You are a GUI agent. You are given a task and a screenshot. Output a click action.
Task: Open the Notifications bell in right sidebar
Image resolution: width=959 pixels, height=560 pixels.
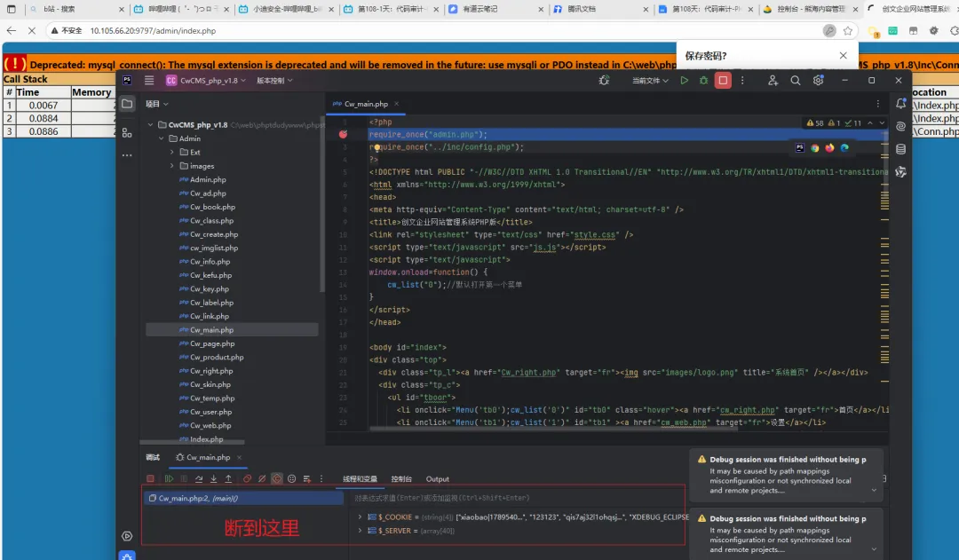(901, 104)
